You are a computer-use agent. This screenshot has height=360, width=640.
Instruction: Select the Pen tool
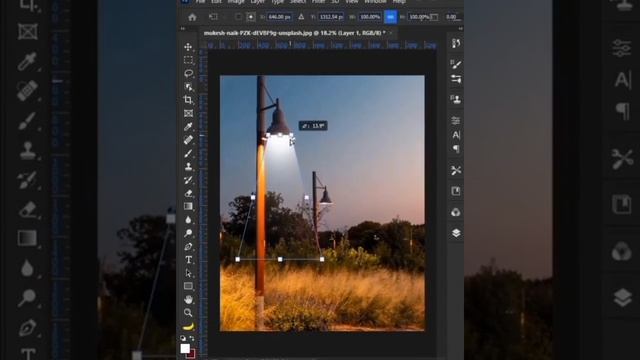tap(188, 247)
